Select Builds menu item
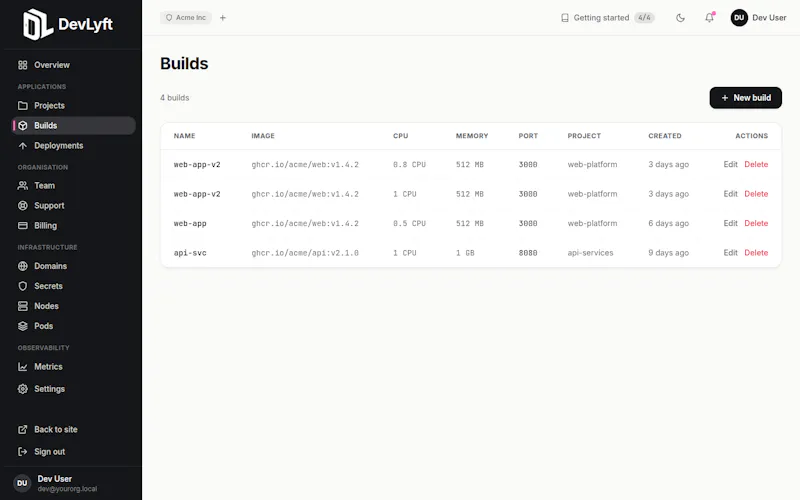 pos(73,126)
